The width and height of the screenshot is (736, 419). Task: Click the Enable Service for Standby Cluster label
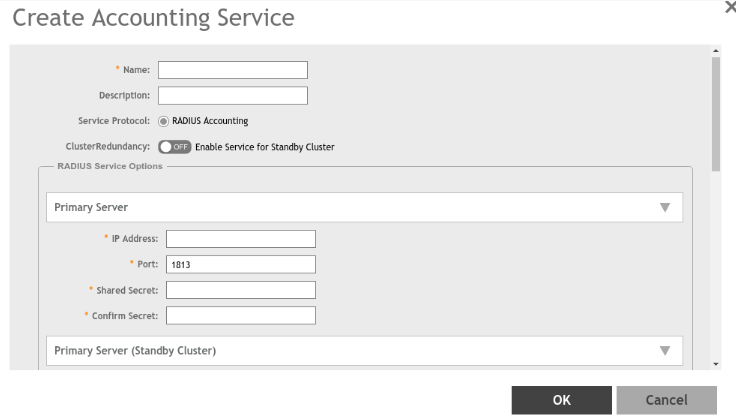[265, 147]
